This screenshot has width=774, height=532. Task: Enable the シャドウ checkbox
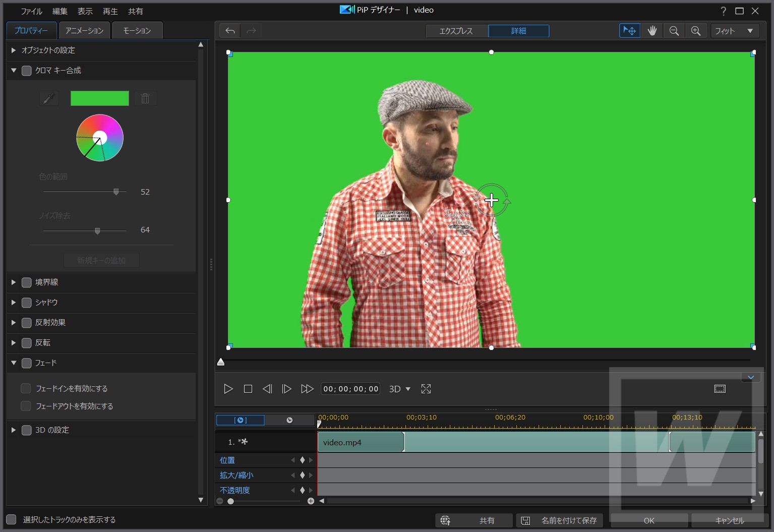(x=27, y=303)
